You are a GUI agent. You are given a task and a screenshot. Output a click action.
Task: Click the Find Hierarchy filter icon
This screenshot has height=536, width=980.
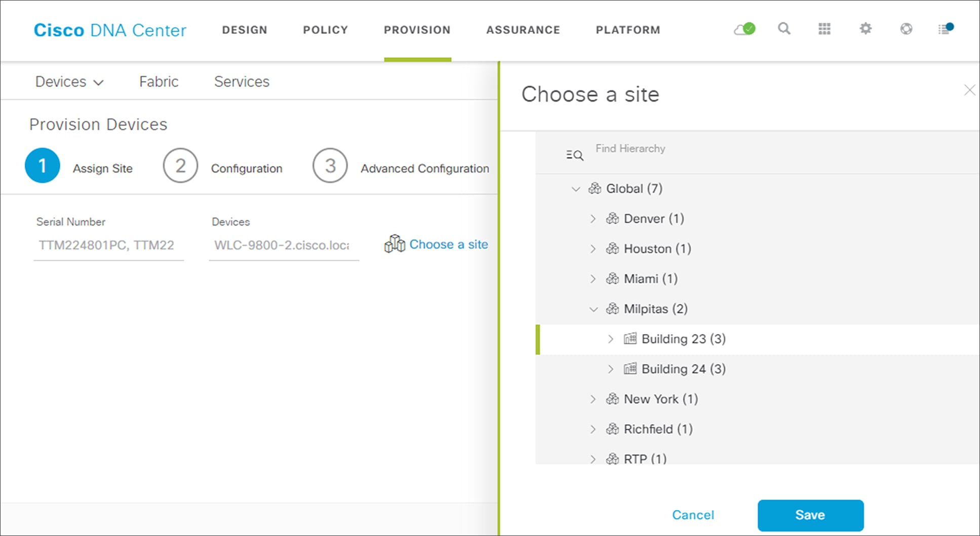coord(575,155)
